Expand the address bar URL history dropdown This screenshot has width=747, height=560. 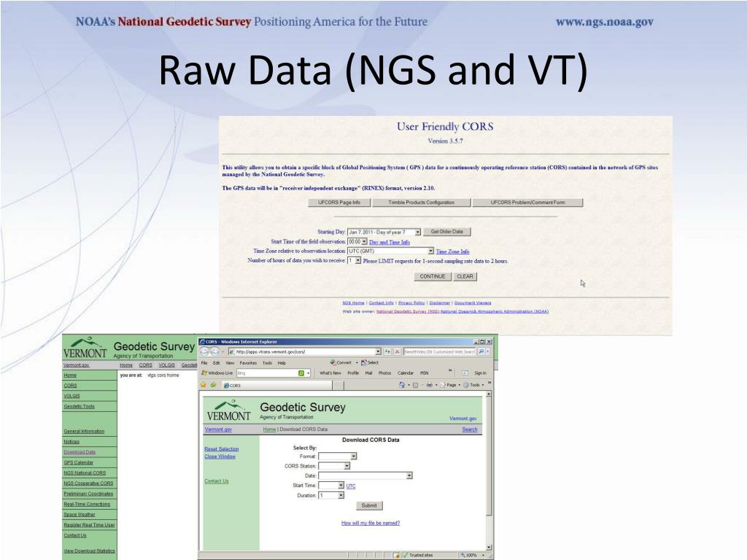(x=379, y=351)
